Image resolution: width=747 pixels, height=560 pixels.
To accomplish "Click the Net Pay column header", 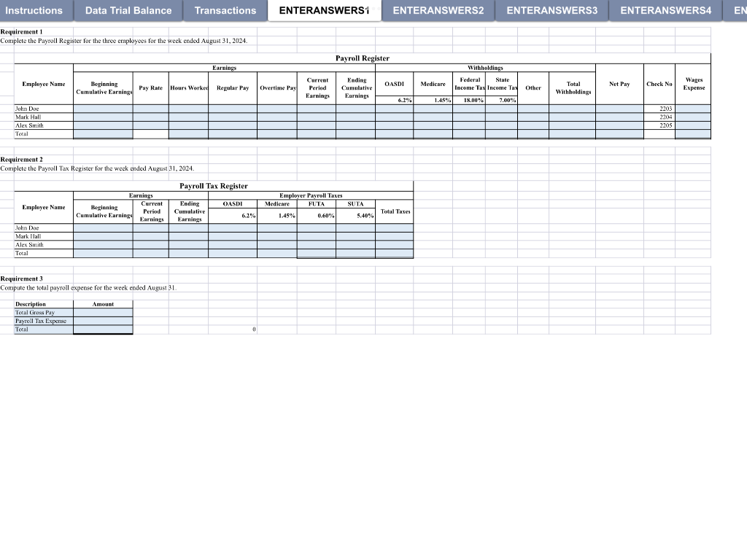I will coord(619,84).
